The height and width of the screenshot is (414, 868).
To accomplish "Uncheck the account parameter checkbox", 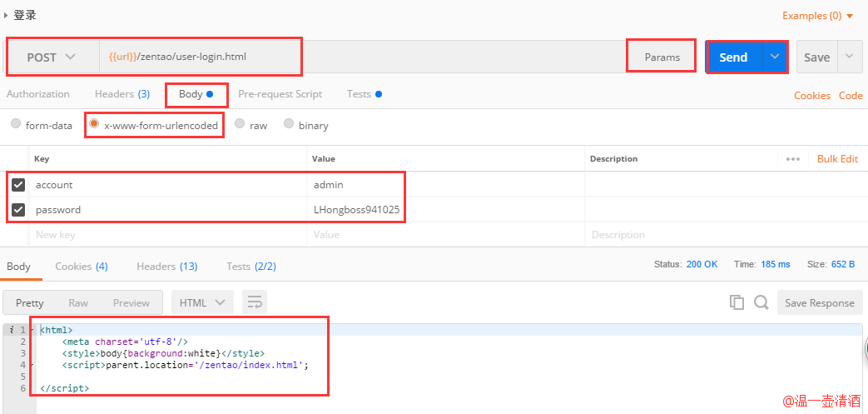I will tap(18, 185).
